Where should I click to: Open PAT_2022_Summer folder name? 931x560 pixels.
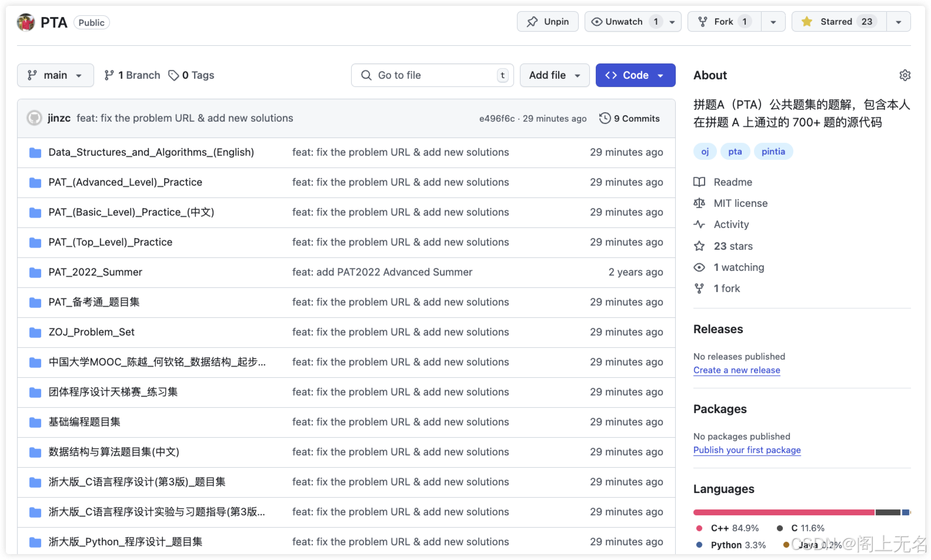click(95, 272)
